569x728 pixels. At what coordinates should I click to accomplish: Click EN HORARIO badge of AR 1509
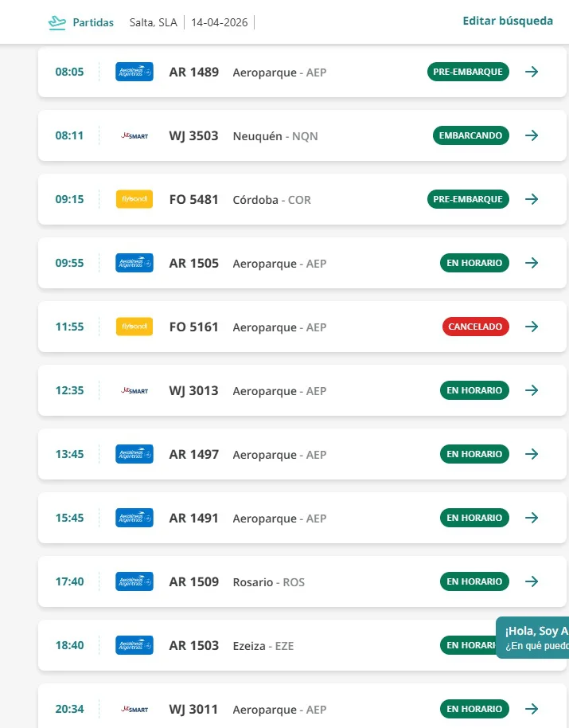click(474, 581)
